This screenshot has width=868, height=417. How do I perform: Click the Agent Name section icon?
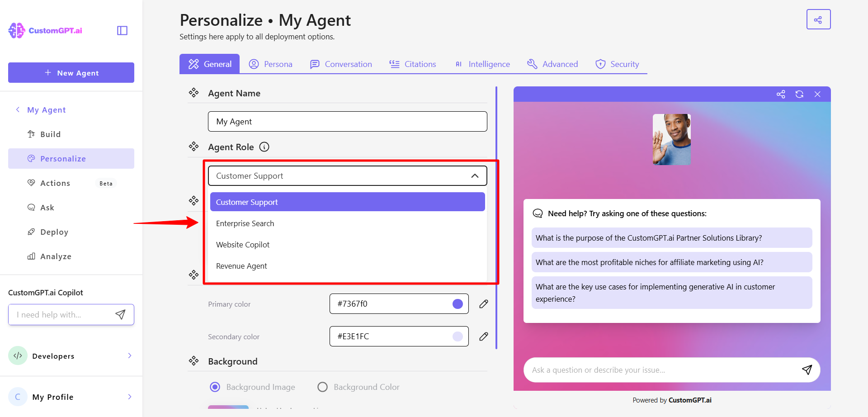tap(194, 93)
